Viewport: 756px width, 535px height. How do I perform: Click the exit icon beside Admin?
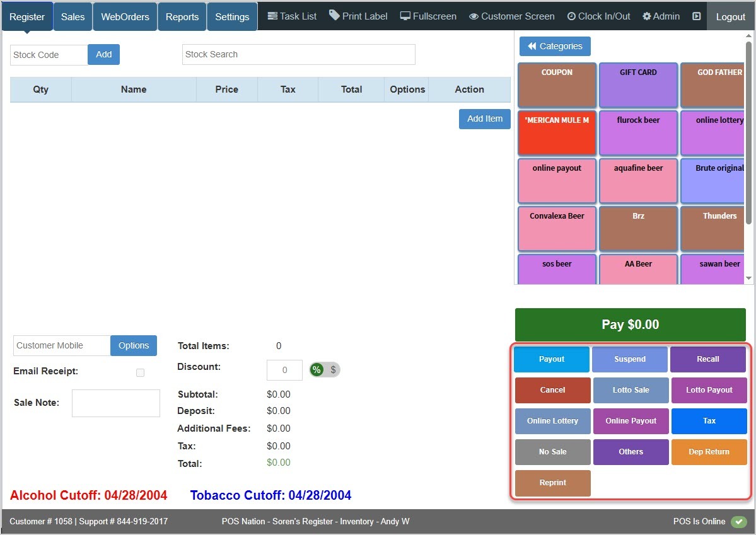click(x=696, y=16)
